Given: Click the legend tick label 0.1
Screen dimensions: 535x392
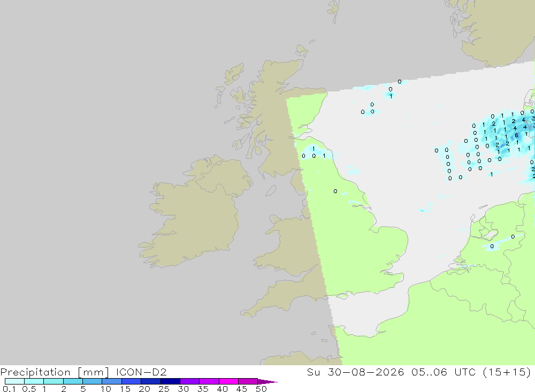Looking at the screenshot, I should click(x=9, y=389).
